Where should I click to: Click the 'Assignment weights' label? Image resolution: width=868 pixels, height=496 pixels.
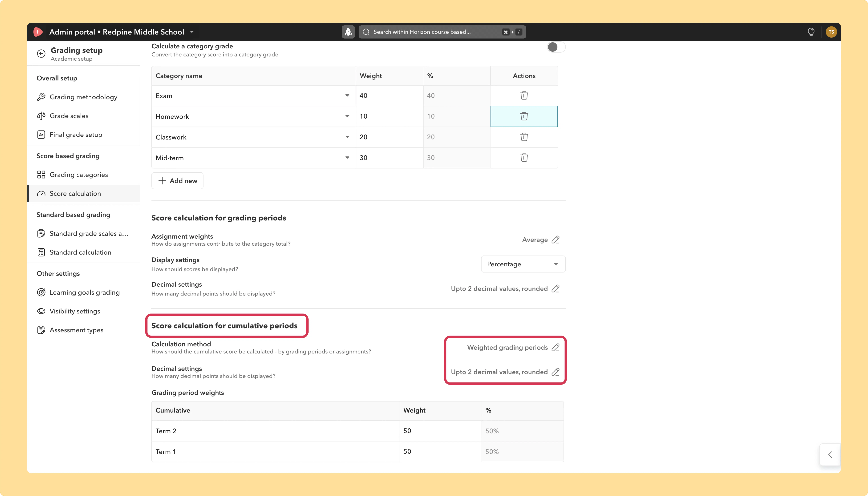coord(182,236)
